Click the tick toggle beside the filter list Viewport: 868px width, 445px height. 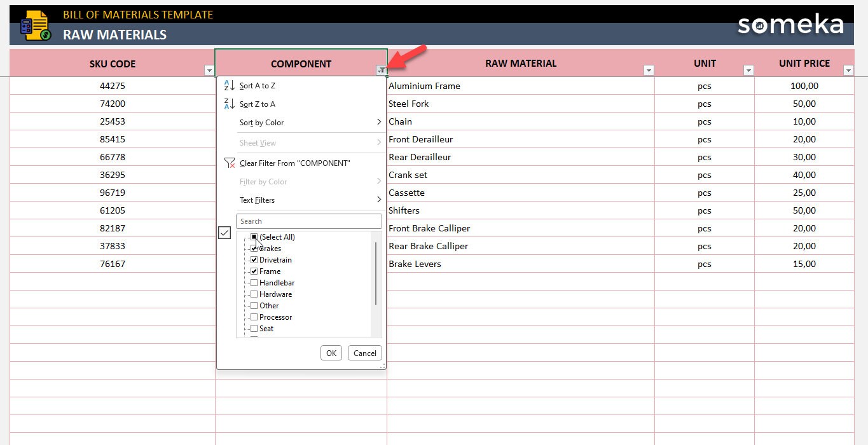[x=224, y=233]
